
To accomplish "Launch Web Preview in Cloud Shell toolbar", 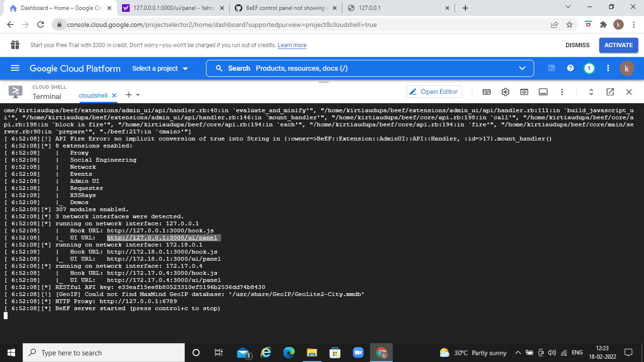I will click(524, 92).
